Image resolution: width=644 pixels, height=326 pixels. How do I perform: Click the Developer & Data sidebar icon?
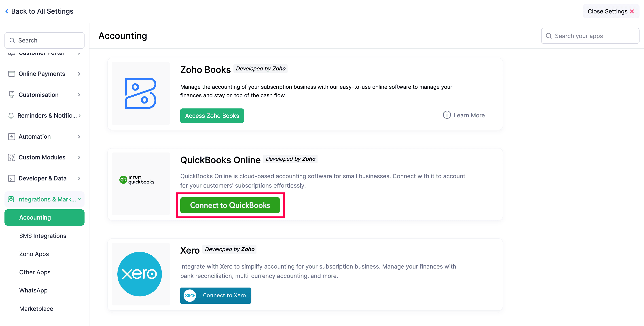11,178
